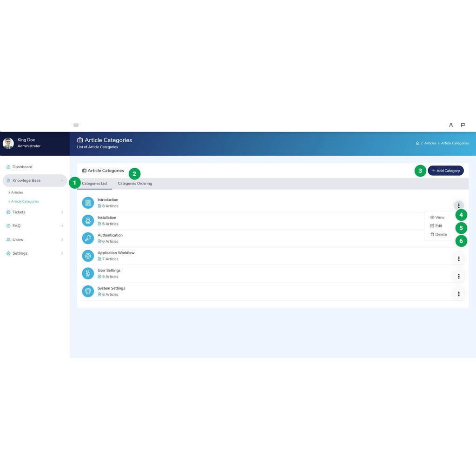Click the Application Workflow category title
The width and height of the screenshot is (476, 476).
[116, 253]
